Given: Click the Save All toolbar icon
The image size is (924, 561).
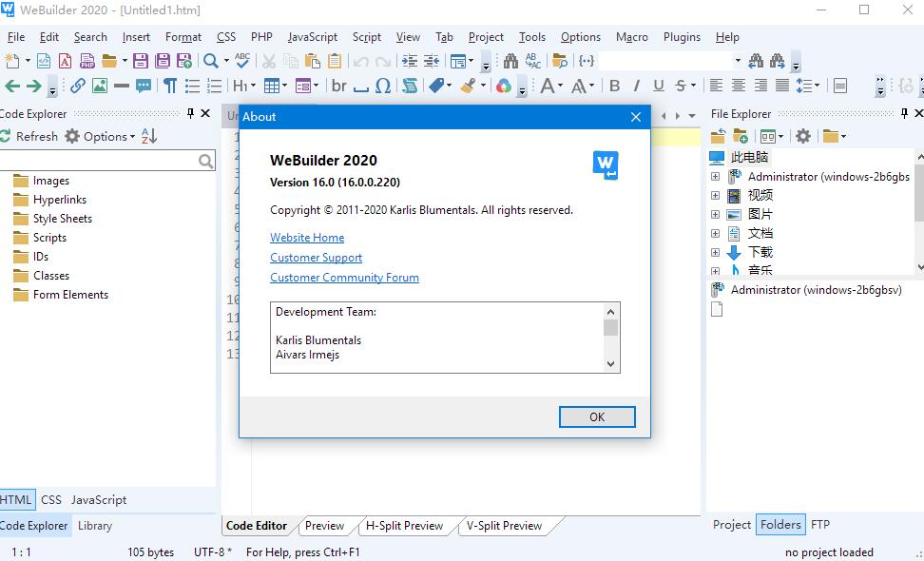Looking at the screenshot, I should (x=162, y=61).
